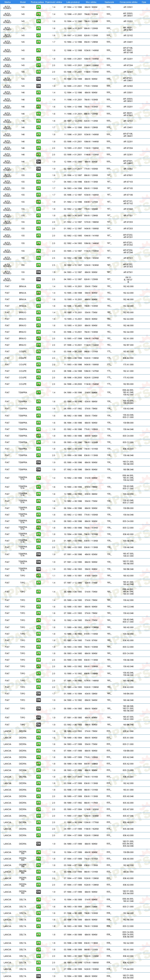Click the Pojemność silnika column header
Image resolution: width=150 pixels, height=980 pixels.
click(x=53, y=2)
